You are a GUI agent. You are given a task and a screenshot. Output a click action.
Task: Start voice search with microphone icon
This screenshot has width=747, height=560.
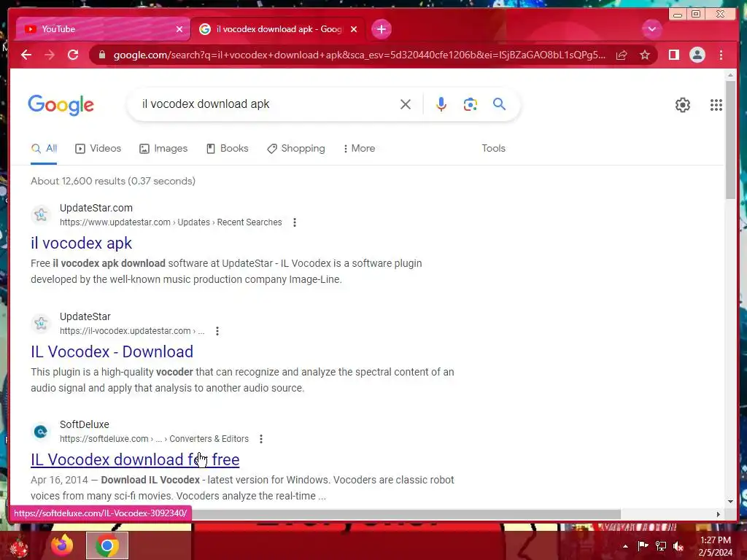[441, 104]
